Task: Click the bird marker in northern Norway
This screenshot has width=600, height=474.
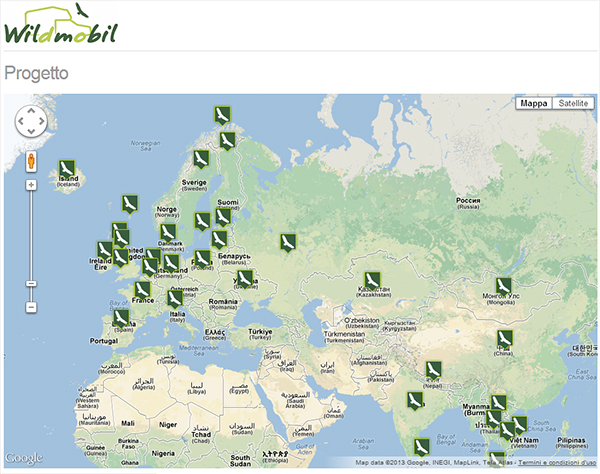Action: tap(220, 115)
